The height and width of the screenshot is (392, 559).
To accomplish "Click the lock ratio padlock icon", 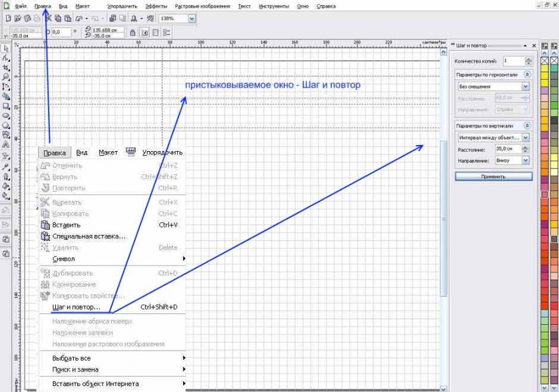I will tap(133, 32).
